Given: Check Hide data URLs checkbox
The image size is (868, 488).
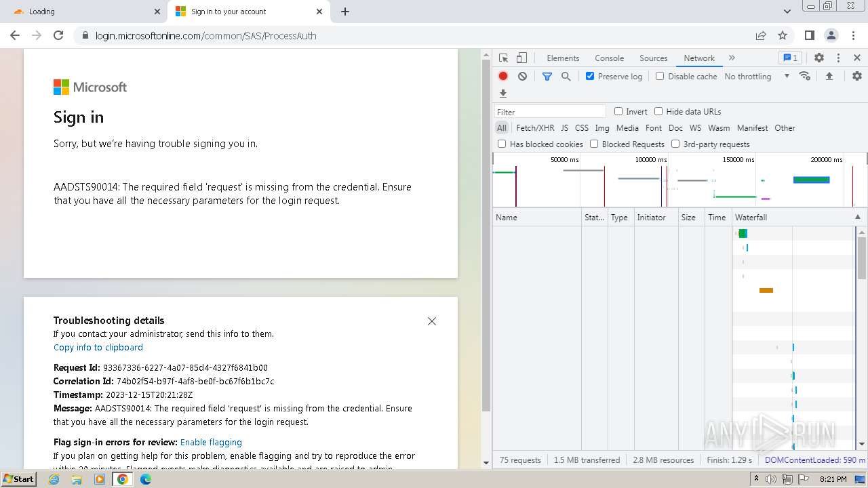Looking at the screenshot, I should [x=658, y=111].
